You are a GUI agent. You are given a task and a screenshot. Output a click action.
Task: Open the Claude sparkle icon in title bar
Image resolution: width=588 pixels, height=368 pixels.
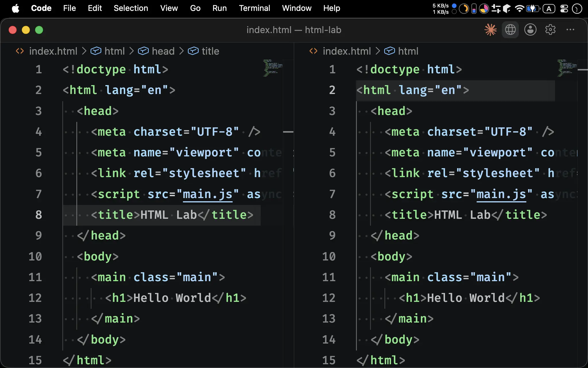coord(490,30)
